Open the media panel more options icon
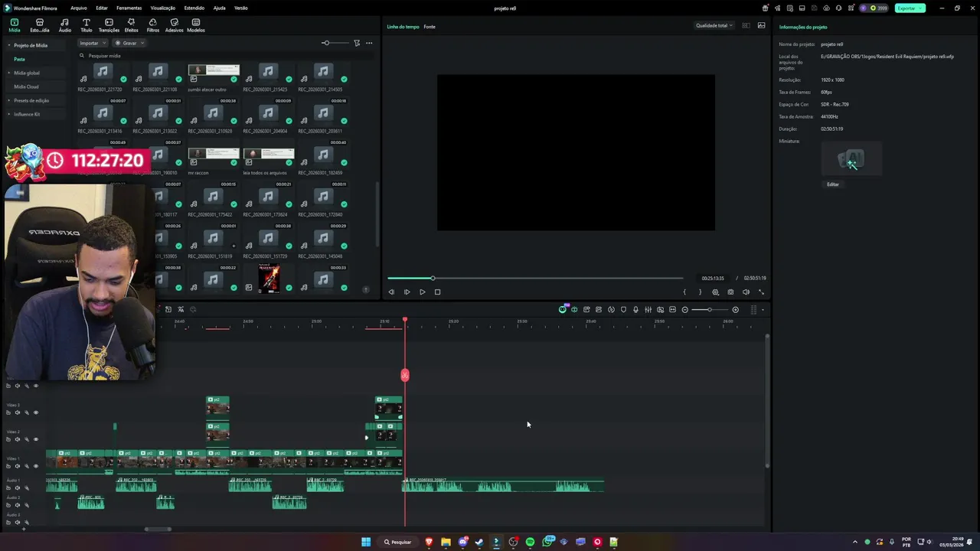Image resolution: width=980 pixels, height=551 pixels. pyautogui.click(x=369, y=43)
